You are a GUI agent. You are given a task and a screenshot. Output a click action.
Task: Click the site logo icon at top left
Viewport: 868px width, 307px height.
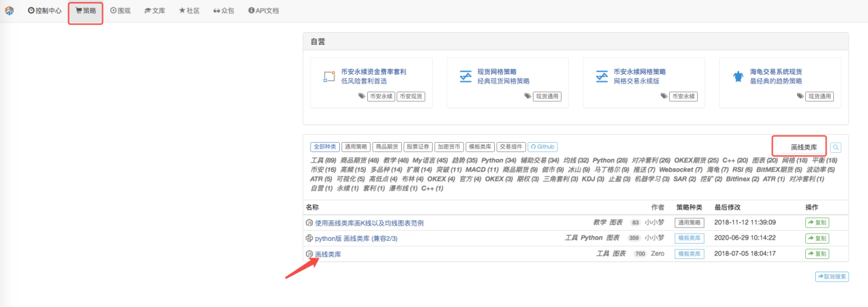9,11
